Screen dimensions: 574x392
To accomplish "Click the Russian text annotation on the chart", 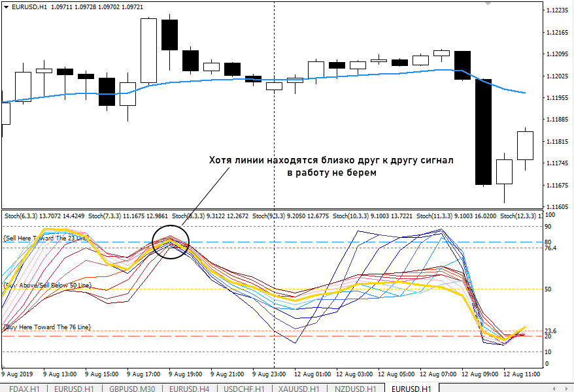I will point(329,167).
